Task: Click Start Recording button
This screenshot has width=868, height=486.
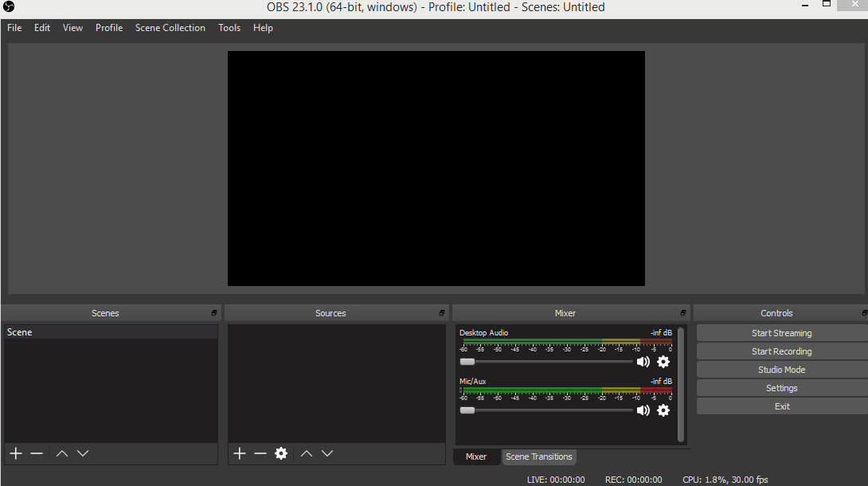Action: 782,351
